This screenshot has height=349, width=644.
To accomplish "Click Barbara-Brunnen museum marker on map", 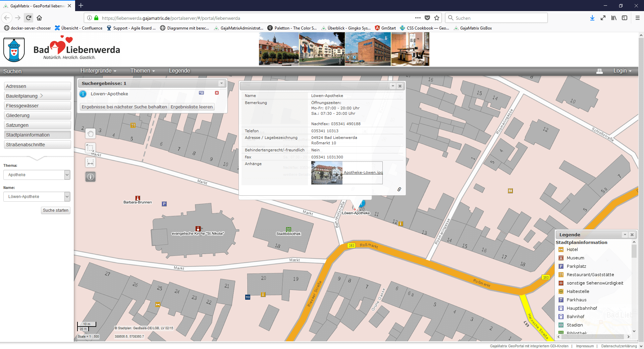I will [138, 198].
